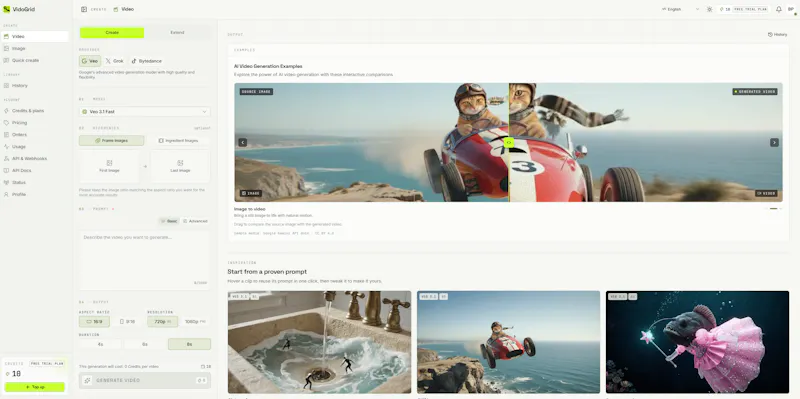Select 1080p resolution
The width and height of the screenshot is (800, 399).
tap(195, 322)
